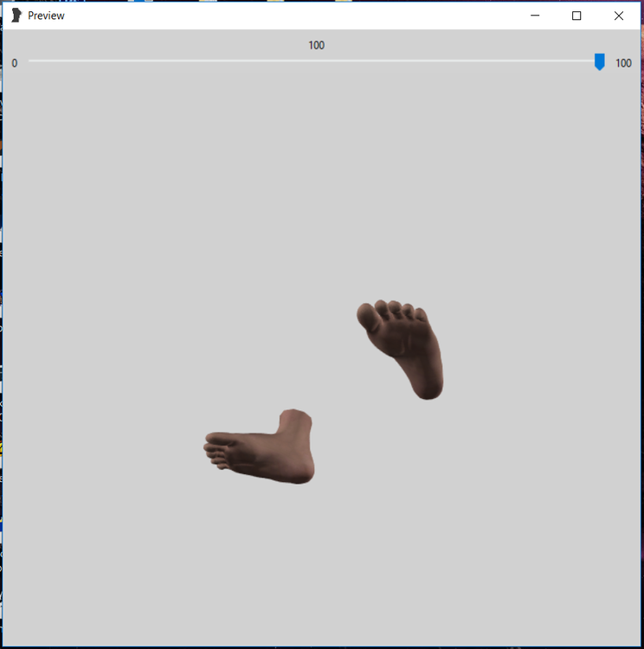The height and width of the screenshot is (649, 644).
Task: Click the Preview window app icon
Action: click(x=16, y=16)
